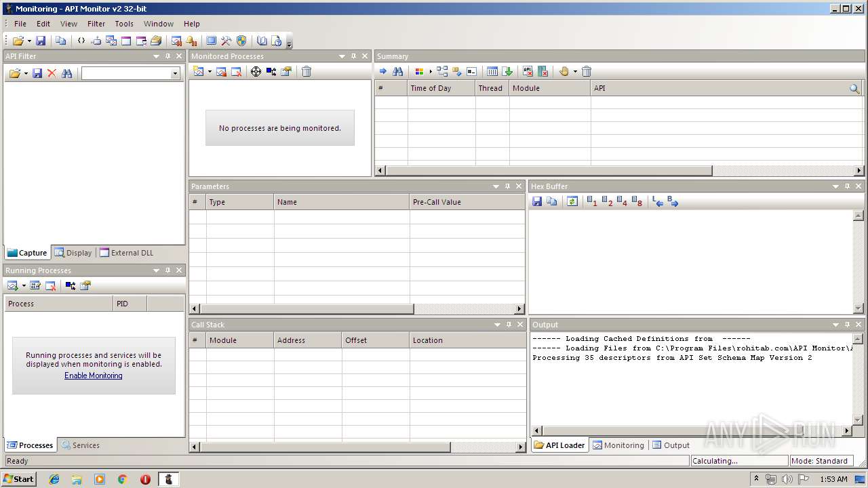Click the columns icon in Summary toolbar

pyautogui.click(x=493, y=71)
